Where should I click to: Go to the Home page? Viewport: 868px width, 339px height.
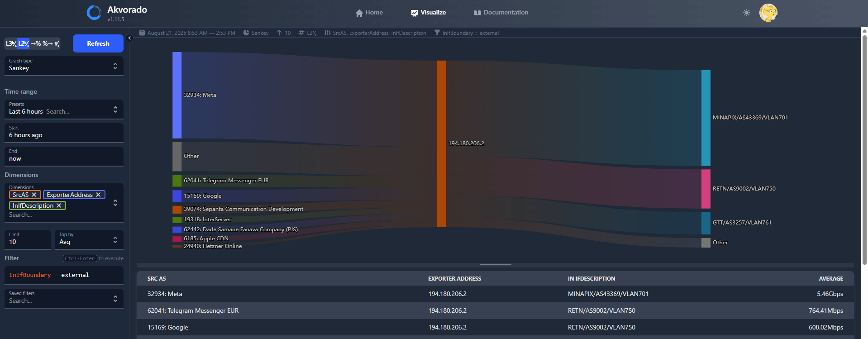pyautogui.click(x=369, y=13)
